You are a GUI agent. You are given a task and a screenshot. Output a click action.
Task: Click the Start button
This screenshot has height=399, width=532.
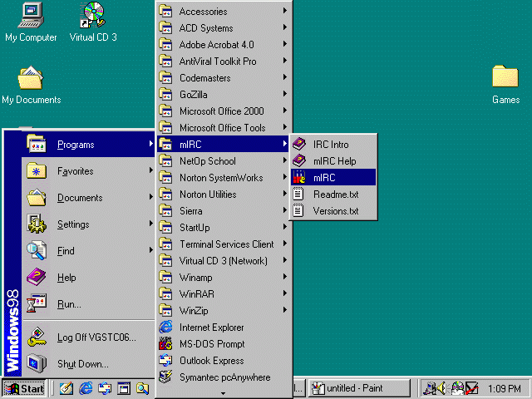24,388
